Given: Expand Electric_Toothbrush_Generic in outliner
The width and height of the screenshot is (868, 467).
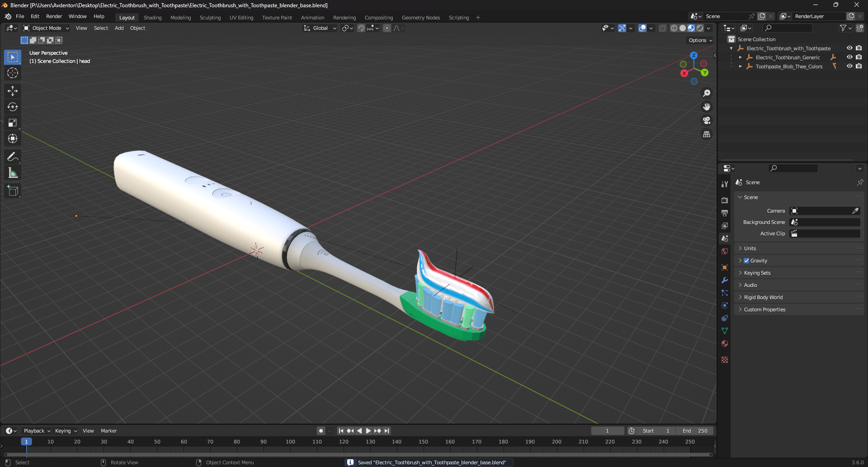Looking at the screenshot, I should pos(740,57).
